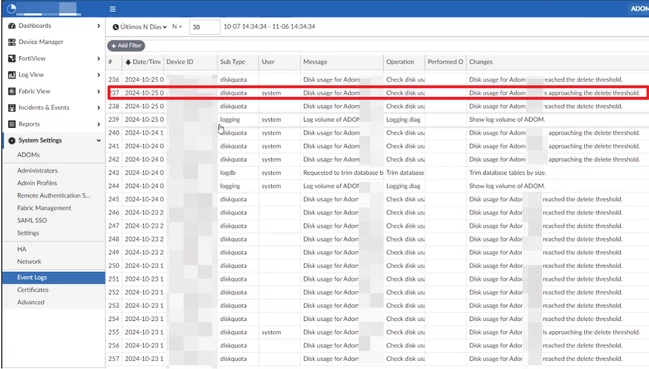Expand the Fabric View menu chevron
649x369 pixels.
point(99,91)
